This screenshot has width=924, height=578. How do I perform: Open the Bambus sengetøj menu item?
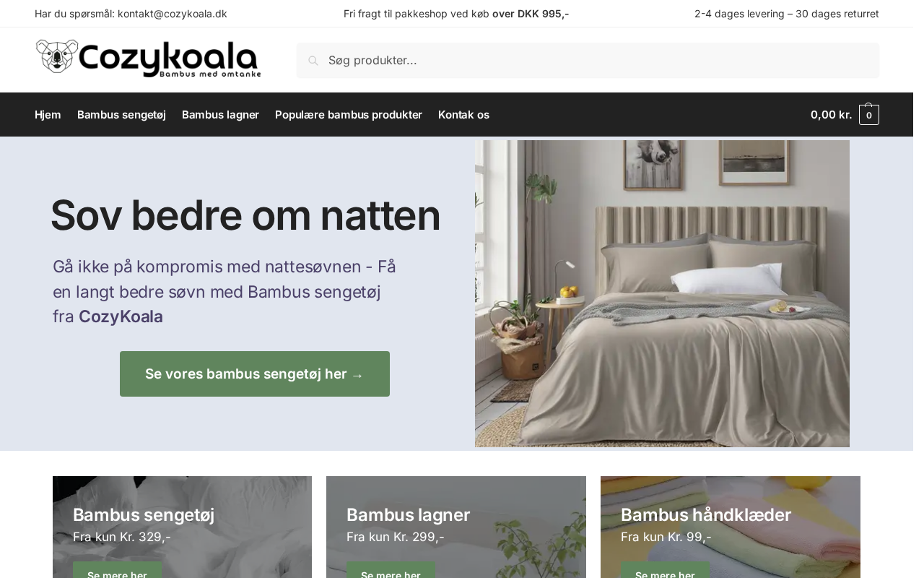tap(121, 115)
